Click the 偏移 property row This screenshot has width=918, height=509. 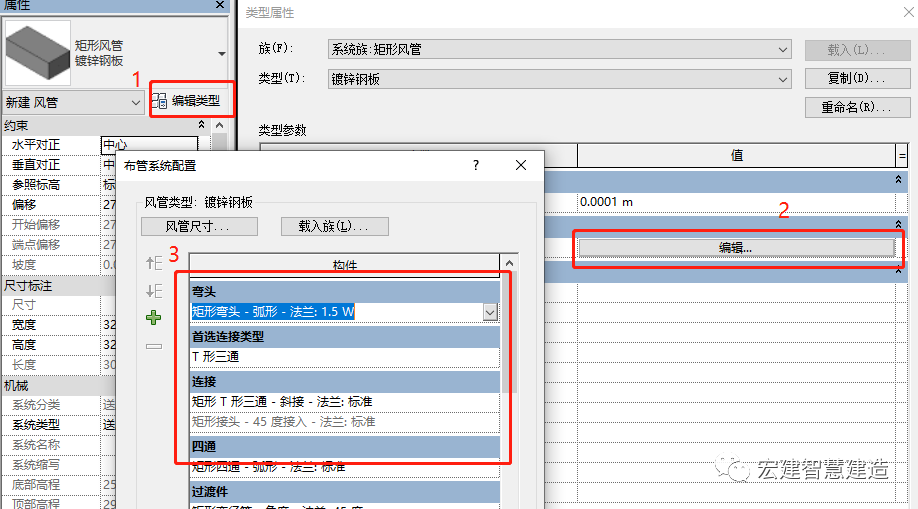(x=59, y=205)
